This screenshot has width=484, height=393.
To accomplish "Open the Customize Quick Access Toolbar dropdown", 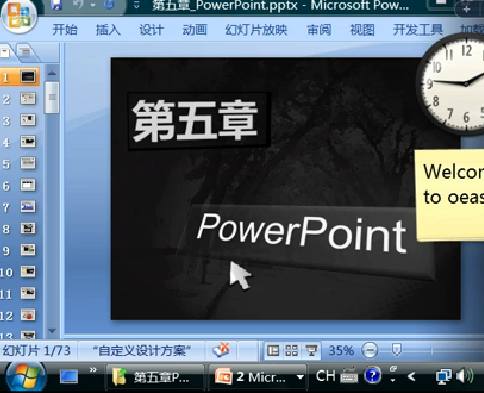I will (136, 5).
